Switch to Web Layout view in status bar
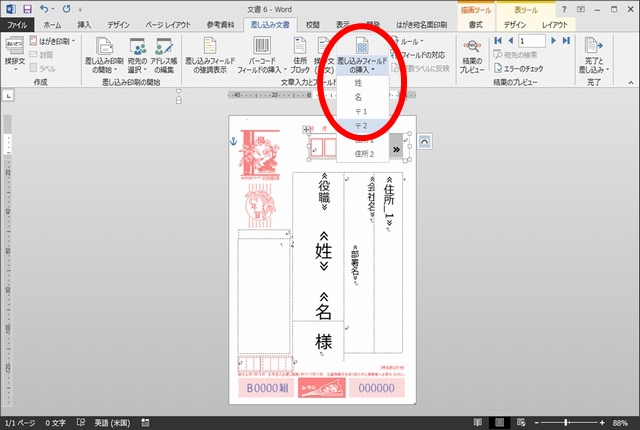 (521, 423)
